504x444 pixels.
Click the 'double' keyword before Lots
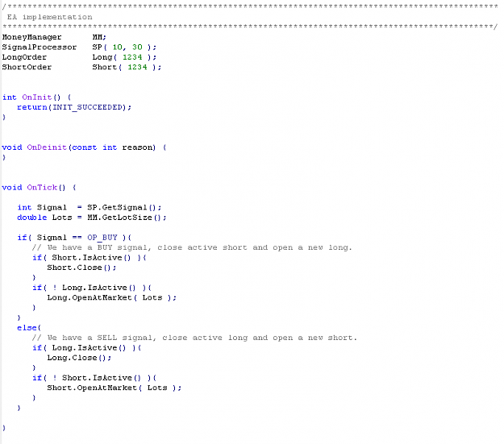31,218
